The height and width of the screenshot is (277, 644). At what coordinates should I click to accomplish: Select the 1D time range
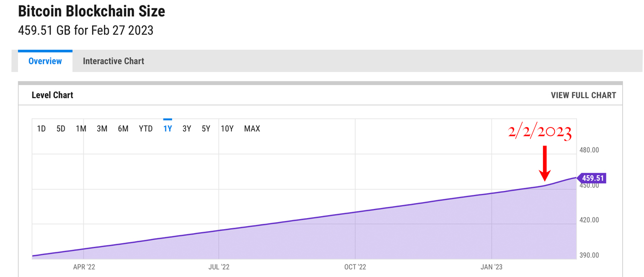[x=41, y=128]
